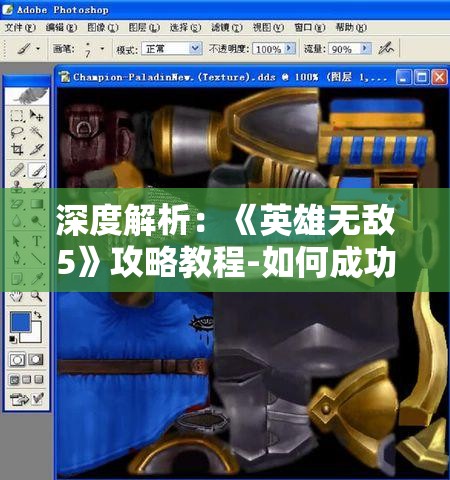Select the Brush tool in the toolbox
Viewport: 450px width, 480px height.
point(37,170)
